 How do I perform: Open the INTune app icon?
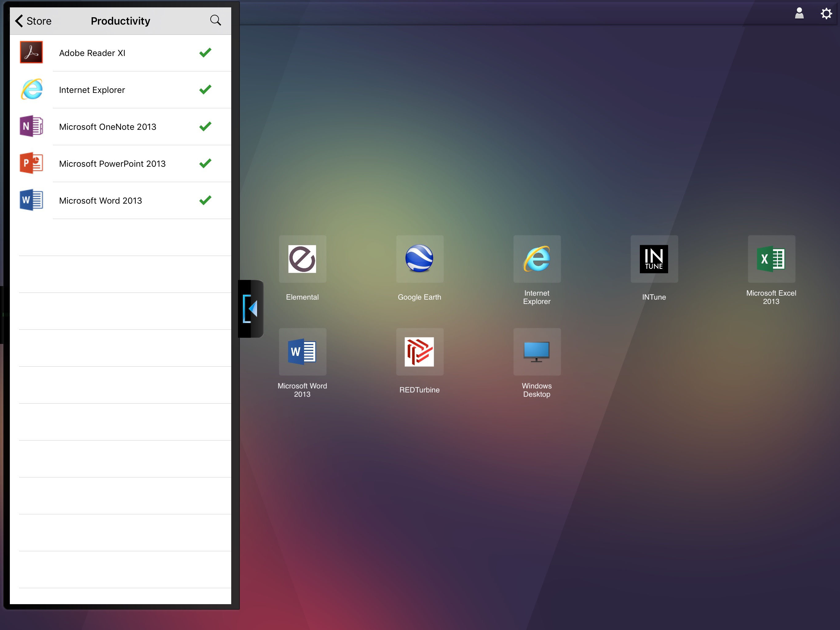point(654,259)
